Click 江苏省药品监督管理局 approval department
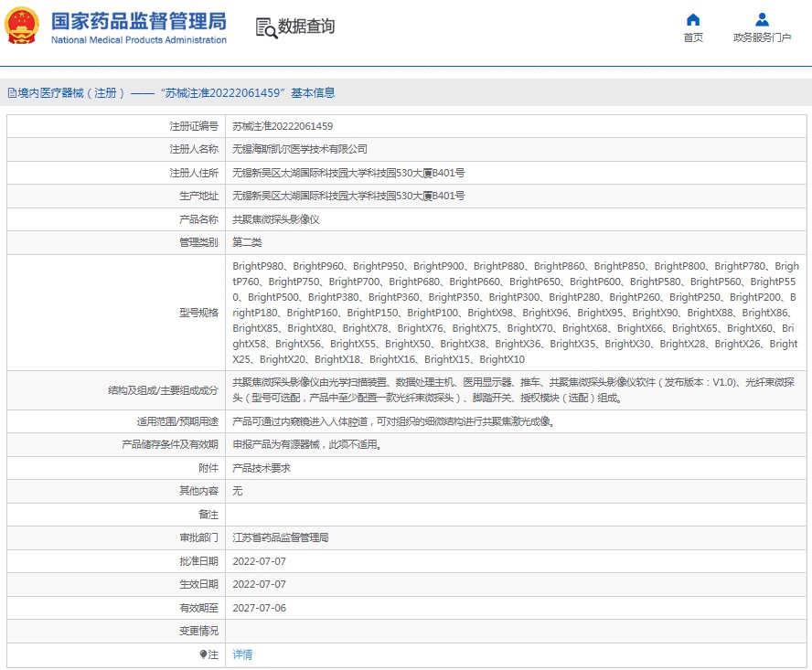The image size is (812, 670). tap(281, 537)
